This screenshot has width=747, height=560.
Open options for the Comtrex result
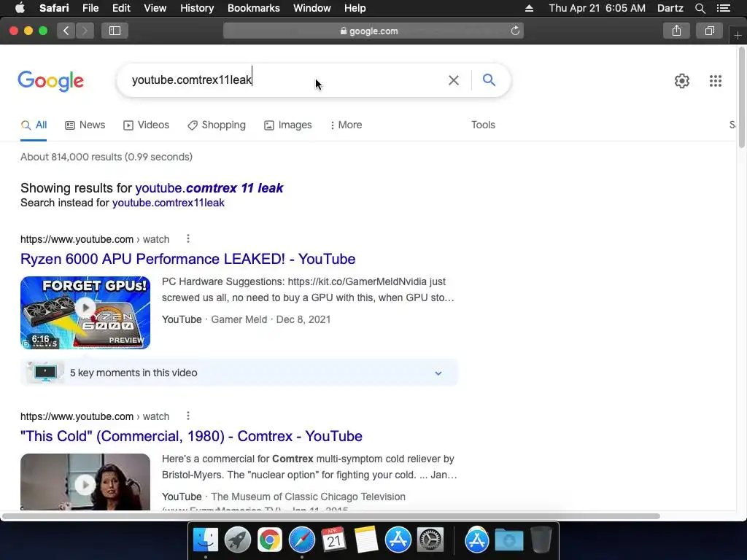click(x=188, y=416)
